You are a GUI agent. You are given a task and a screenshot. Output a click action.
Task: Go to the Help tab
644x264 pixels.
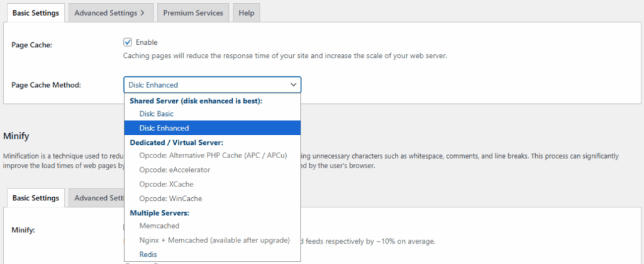point(246,13)
